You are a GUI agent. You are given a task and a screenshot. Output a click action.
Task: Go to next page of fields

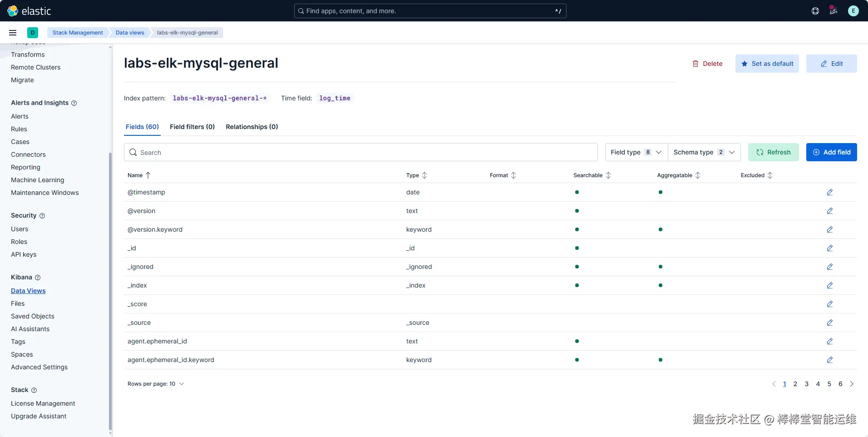852,384
